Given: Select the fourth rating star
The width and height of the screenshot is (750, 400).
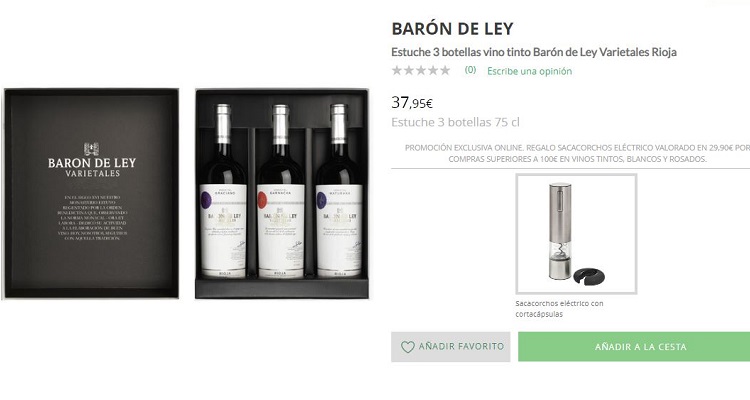Looking at the screenshot, I should click(x=433, y=70).
